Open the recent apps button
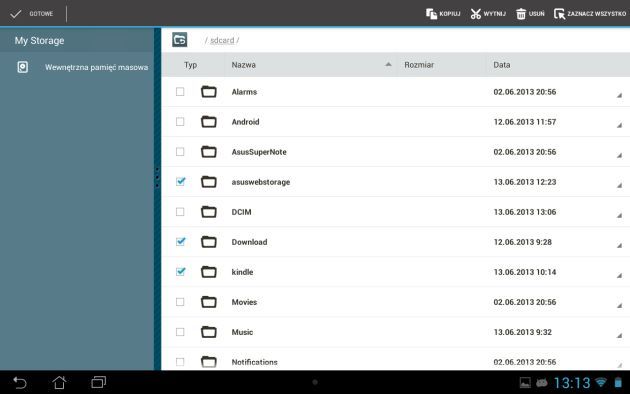Image resolution: width=630 pixels, height=394 pixels. pos(98,382)
